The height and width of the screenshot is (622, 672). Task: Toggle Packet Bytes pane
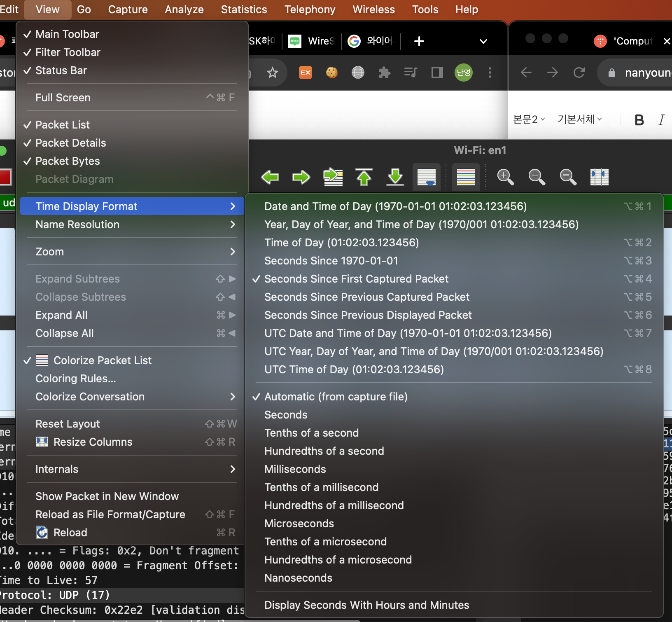coord(132,161)
